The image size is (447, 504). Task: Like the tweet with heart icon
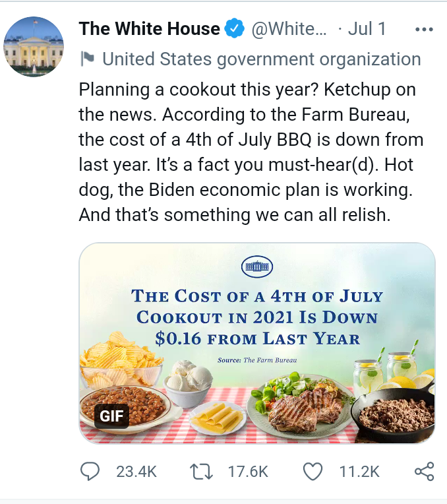[314, 471]
